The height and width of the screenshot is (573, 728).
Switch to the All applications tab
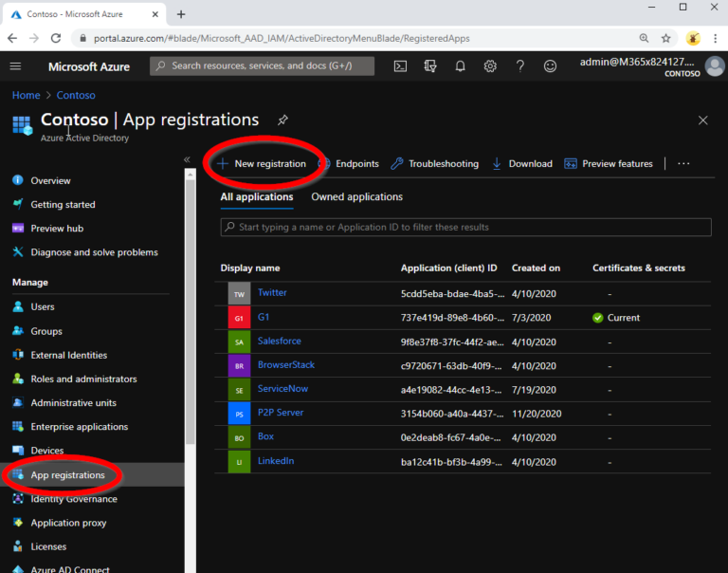(257, 197)
